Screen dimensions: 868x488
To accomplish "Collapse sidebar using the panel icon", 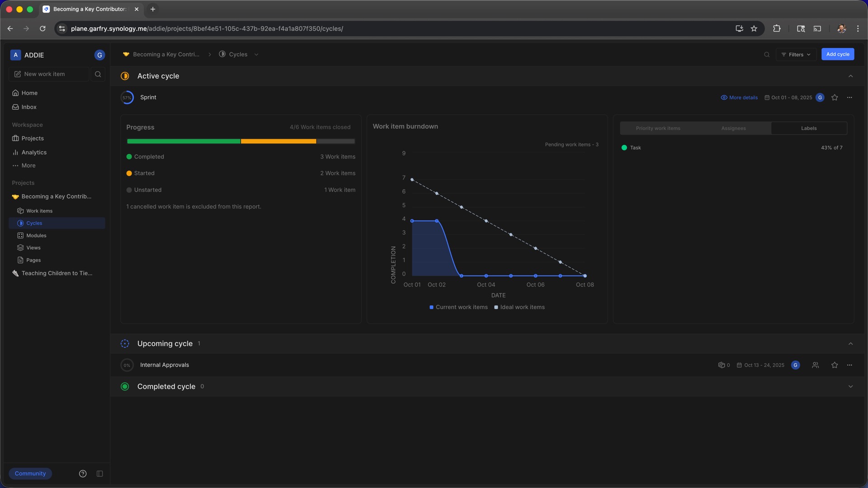I will click(x=100, y=474).
